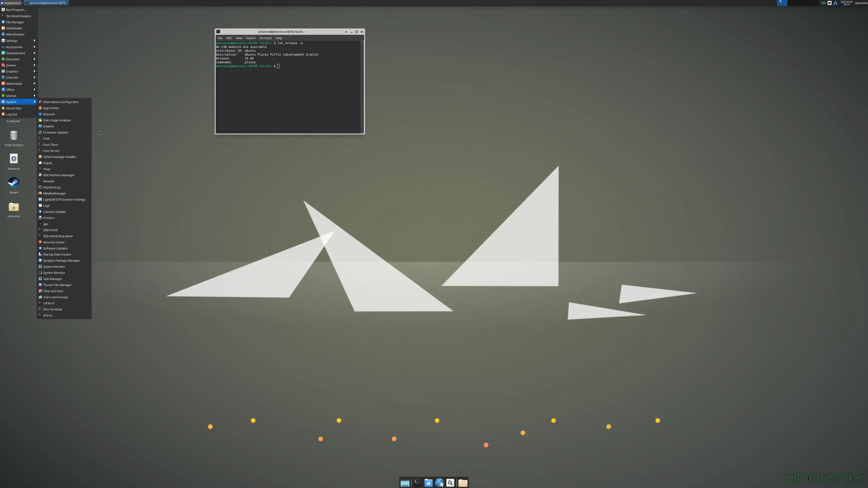Viewport: 868px width, 488px height.
Task: Launch the web browser globe icon on the dock
Action: 440,483
